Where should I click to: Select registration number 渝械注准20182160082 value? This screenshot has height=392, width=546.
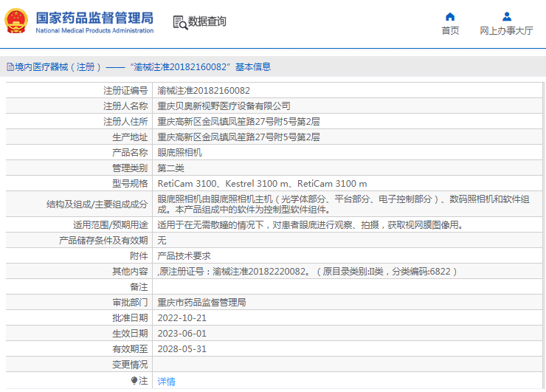(204, 91)
